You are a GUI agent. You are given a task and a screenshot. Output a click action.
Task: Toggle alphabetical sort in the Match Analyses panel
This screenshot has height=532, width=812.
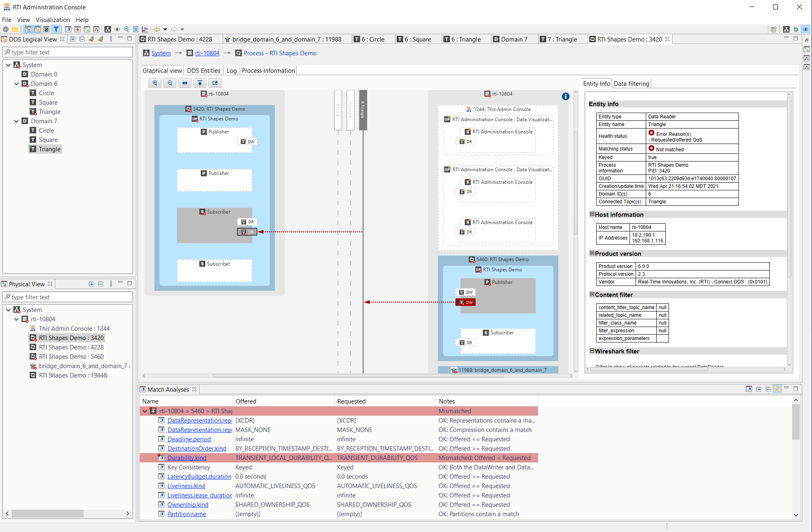click(x=777, y=389)
